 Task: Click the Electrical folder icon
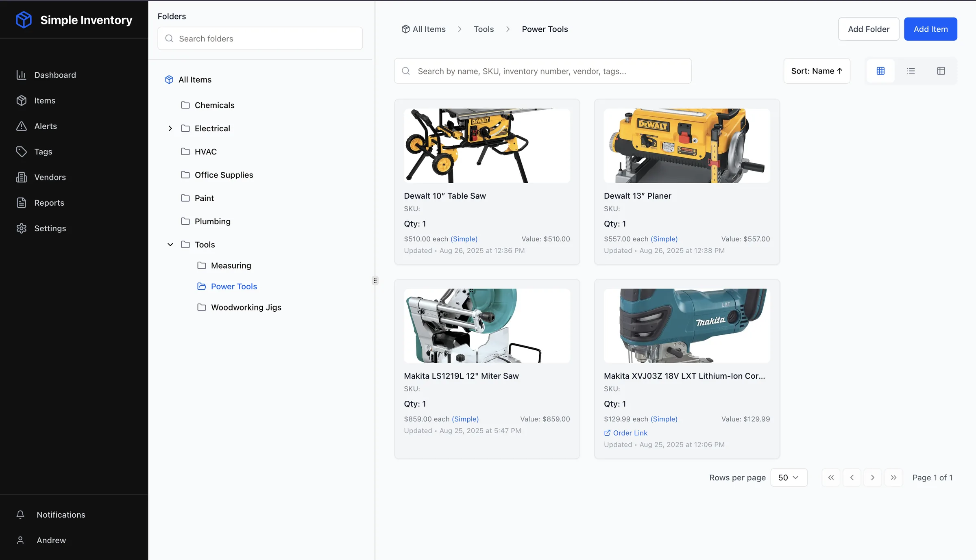coord(185,128)
